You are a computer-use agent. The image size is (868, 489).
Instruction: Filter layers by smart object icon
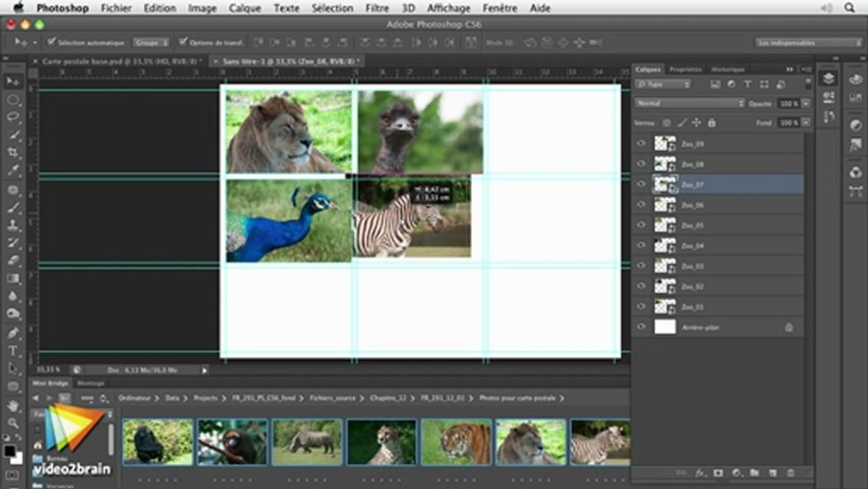(780, 84)
